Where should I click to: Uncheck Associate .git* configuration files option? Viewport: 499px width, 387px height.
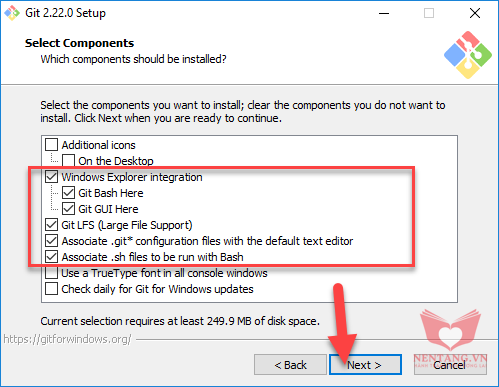51,241
